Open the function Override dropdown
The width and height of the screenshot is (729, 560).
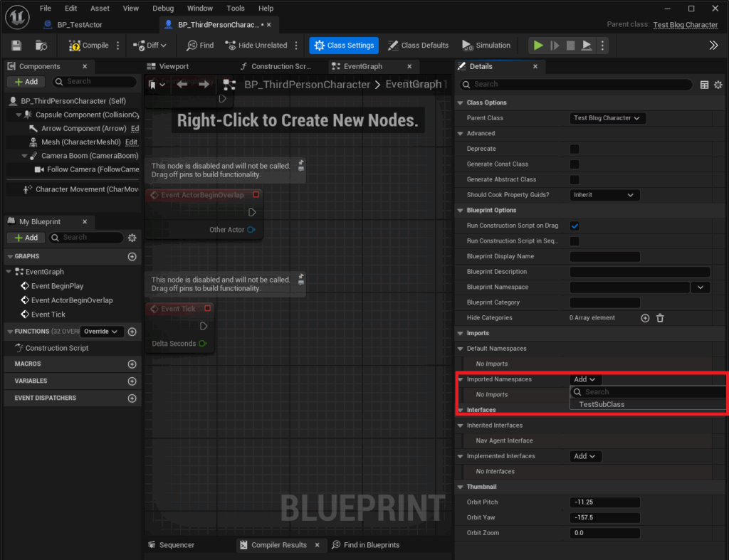pyautogui.click(x=101, y=332)
